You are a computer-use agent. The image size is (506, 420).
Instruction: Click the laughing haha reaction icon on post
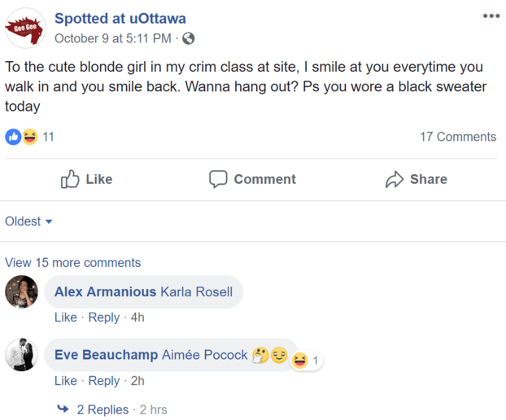(30, 137)
